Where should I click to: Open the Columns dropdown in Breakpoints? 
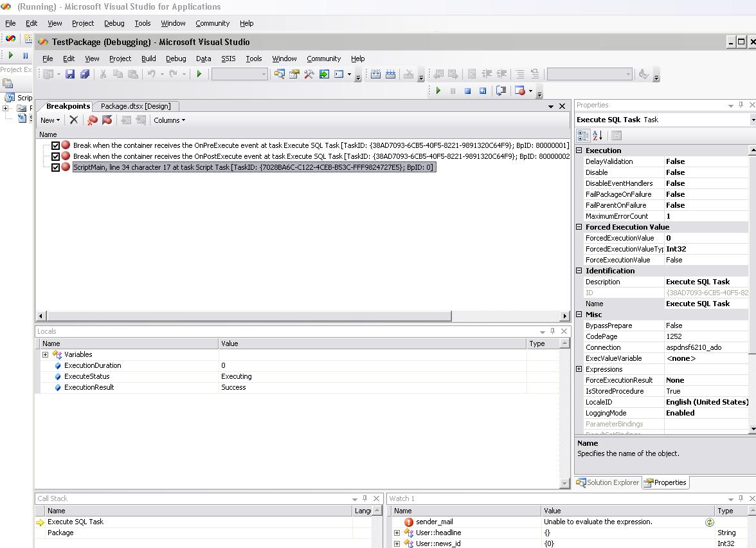[x=169, y=120]
